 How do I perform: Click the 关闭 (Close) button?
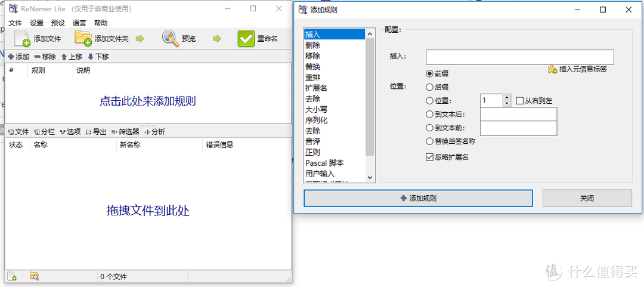[x=587, y=198]
